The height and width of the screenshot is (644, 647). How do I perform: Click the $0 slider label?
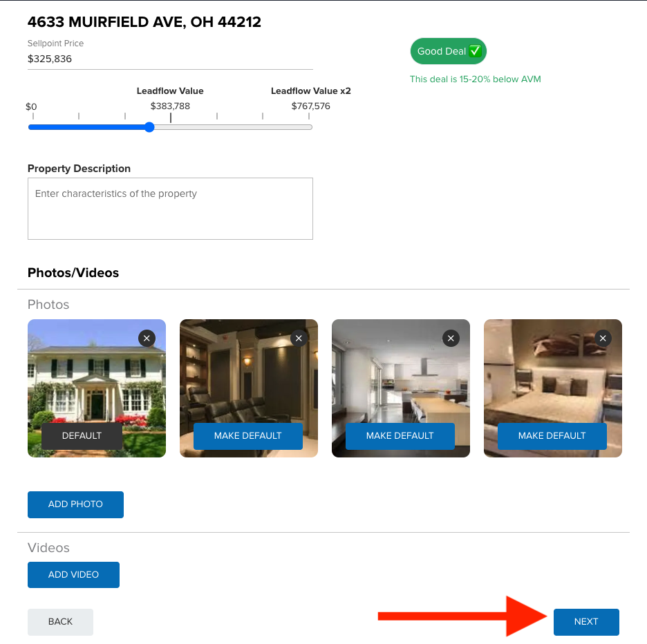(31, 106)
